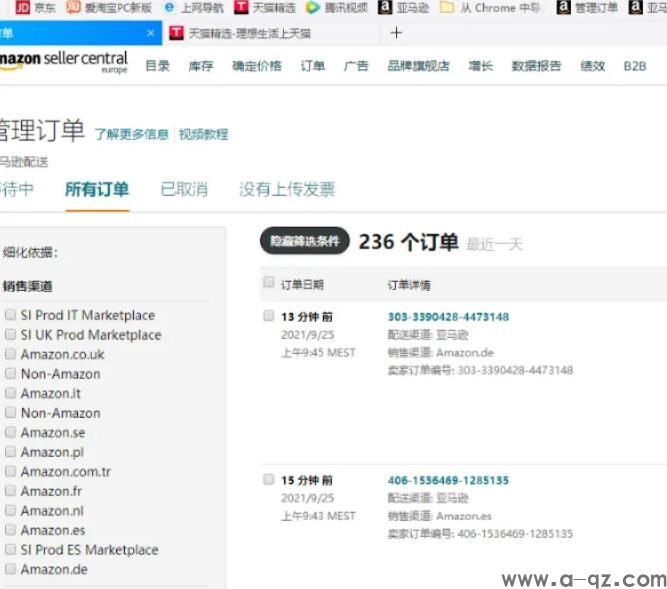
Task: Switch to the 没有上传发票 tab
Action: click(x=287, y=190)
